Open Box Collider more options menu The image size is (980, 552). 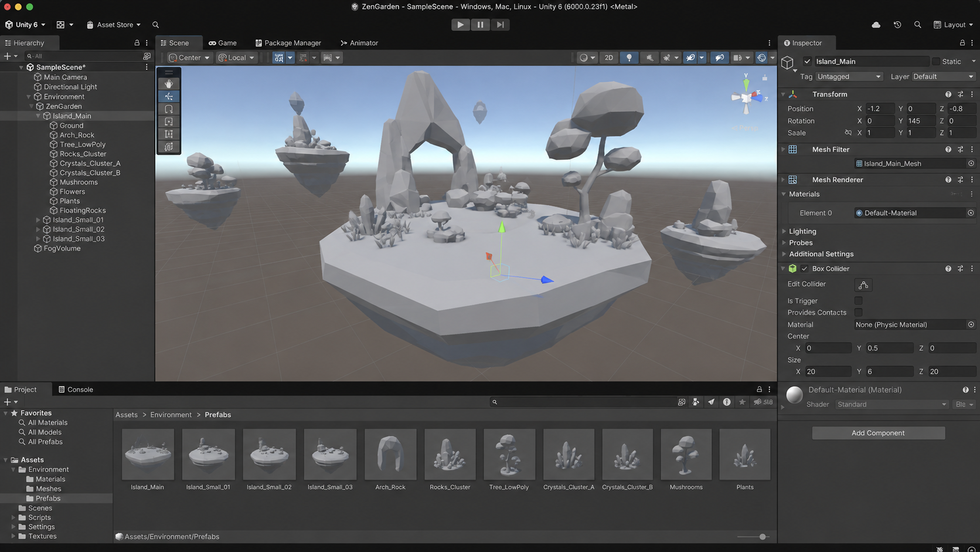point(972,269)
